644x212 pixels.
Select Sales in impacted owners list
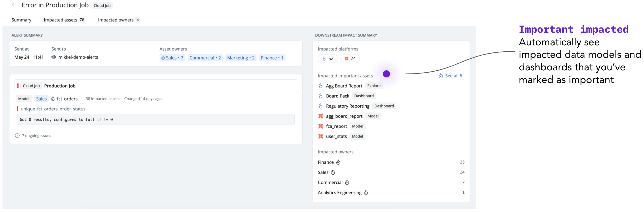pyautogui.click(x=323, y=172)
